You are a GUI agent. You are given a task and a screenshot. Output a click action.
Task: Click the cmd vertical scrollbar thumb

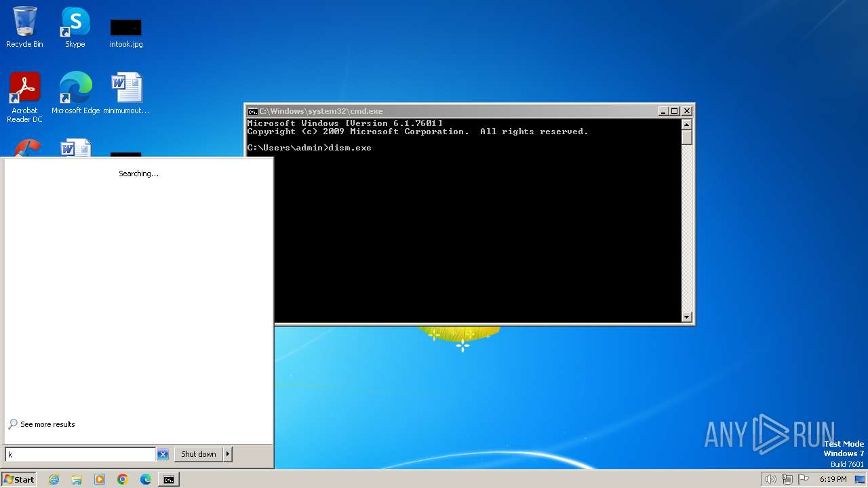(686, 138)
